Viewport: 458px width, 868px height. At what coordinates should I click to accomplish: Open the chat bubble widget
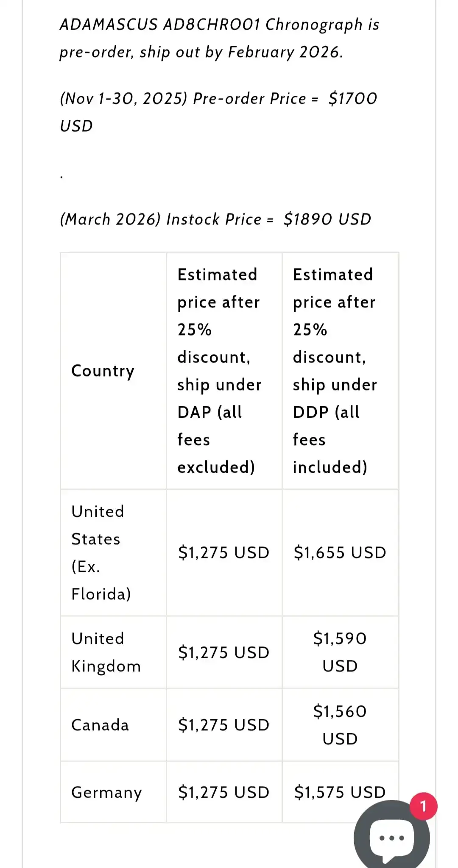pos(391,837)
